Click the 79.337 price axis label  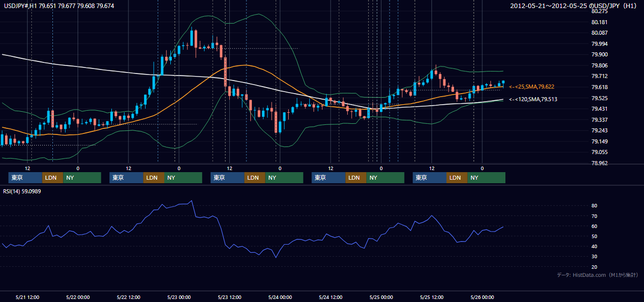[600, 120]
